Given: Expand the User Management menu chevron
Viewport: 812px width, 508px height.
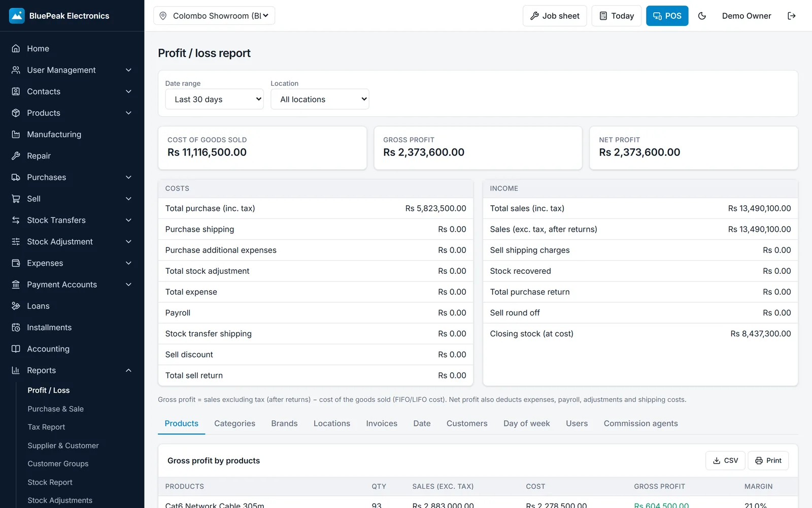Looking at the screenshot, I should click(x=129, y=70).
